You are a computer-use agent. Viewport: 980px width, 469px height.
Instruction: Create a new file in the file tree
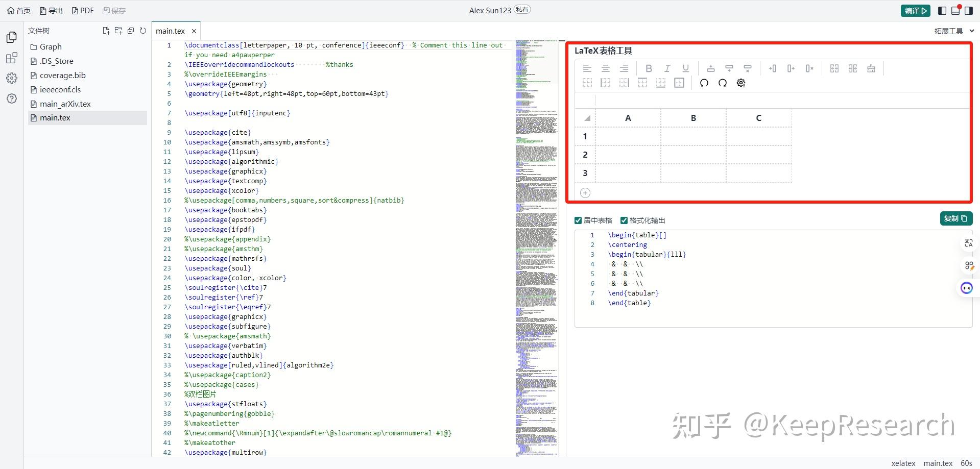pos(106,31)
